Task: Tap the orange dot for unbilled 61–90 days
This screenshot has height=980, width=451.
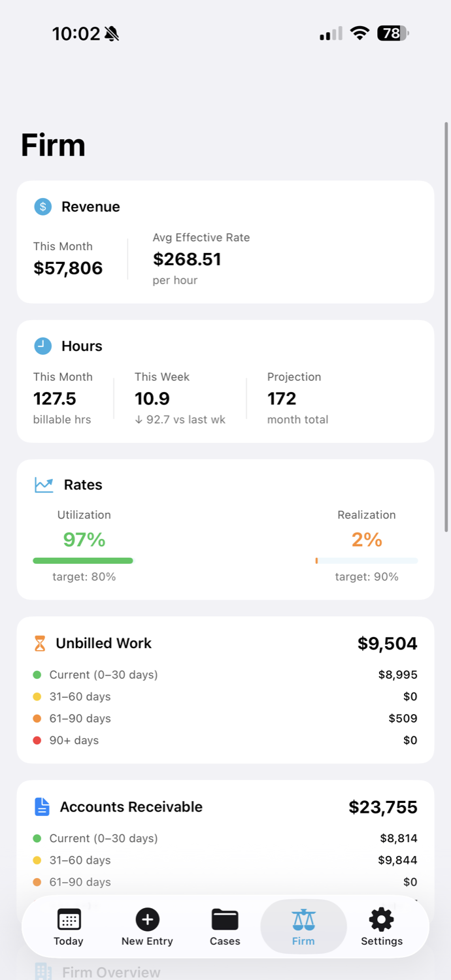Action: coord(37,719)
